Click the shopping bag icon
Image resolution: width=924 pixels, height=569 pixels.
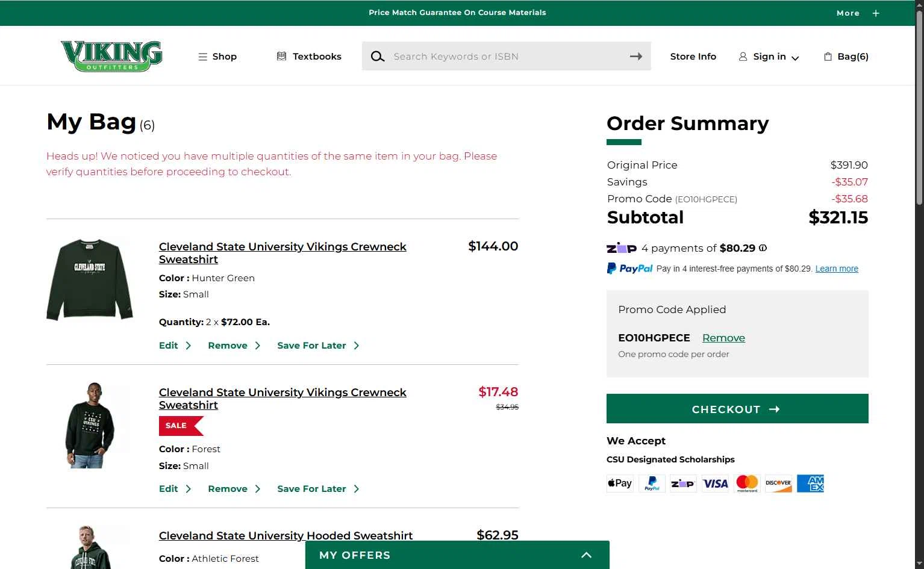(828, 57)
